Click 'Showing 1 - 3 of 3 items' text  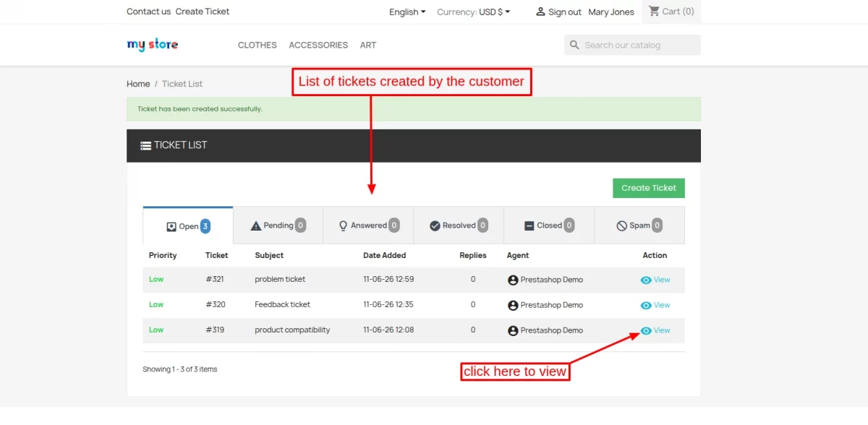tap(180, 369)
